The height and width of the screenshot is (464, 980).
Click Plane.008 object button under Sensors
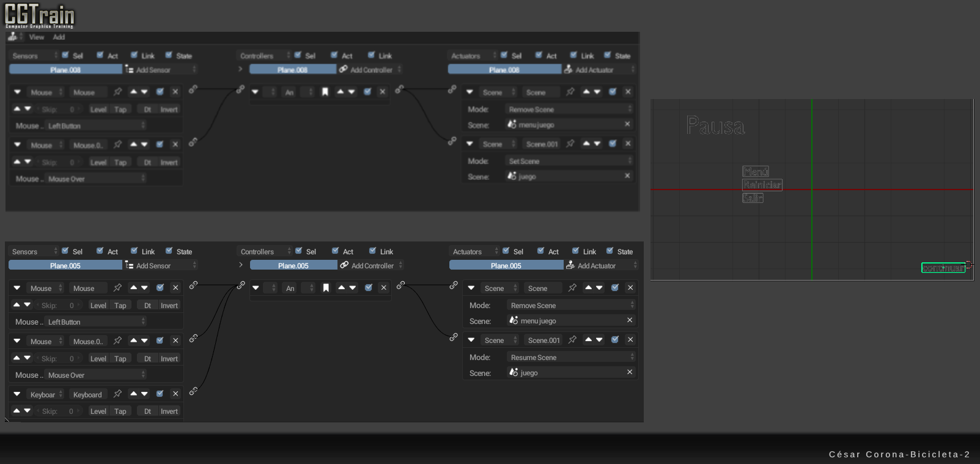65,70
